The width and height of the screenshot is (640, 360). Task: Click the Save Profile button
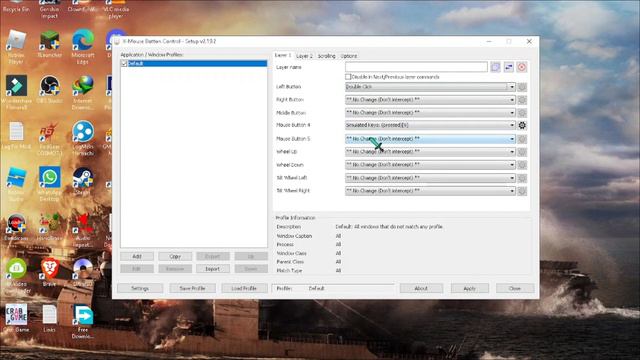192,288
